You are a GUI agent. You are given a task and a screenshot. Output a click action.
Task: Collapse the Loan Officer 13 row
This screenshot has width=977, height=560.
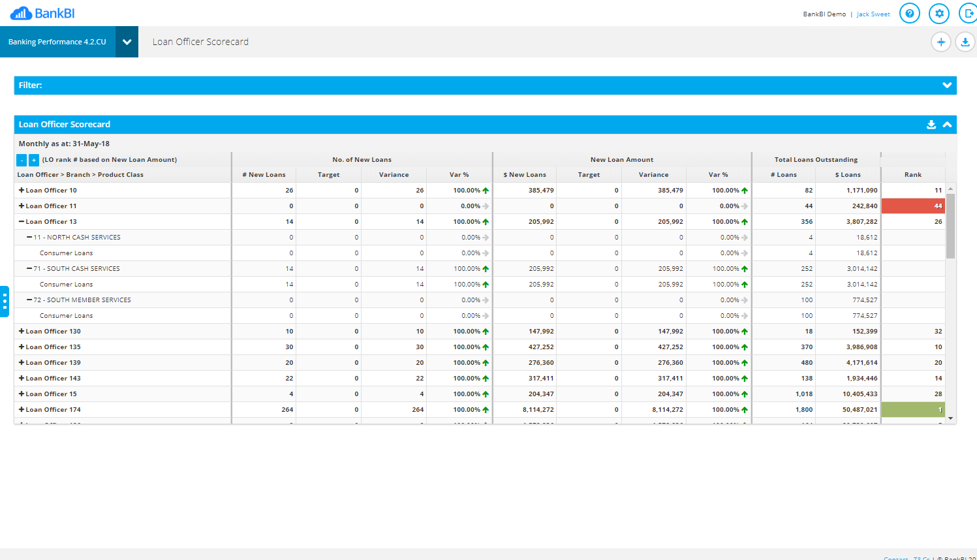22,222
